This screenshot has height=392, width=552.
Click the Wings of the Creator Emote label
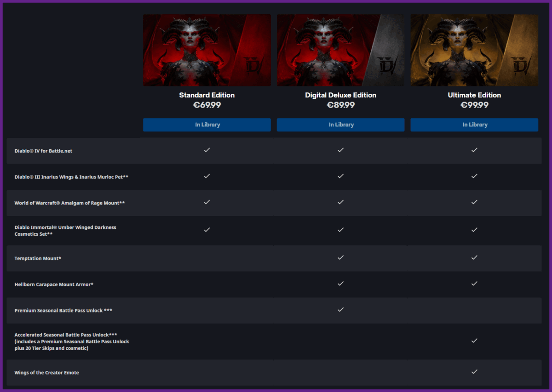tap(46, 373)
